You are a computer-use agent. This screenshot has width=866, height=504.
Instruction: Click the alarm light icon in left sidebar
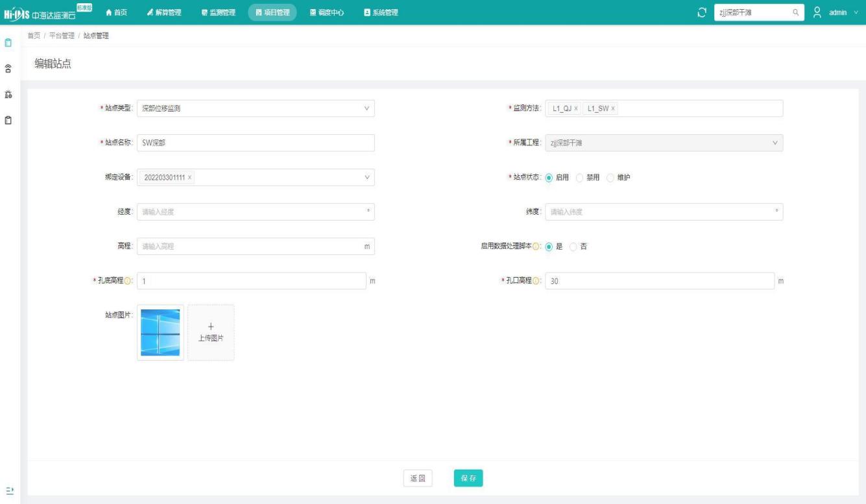8,95
